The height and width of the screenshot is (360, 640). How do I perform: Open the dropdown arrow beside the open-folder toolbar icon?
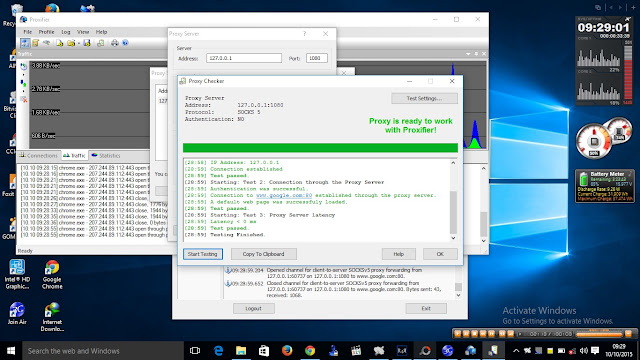click(78, 43)
